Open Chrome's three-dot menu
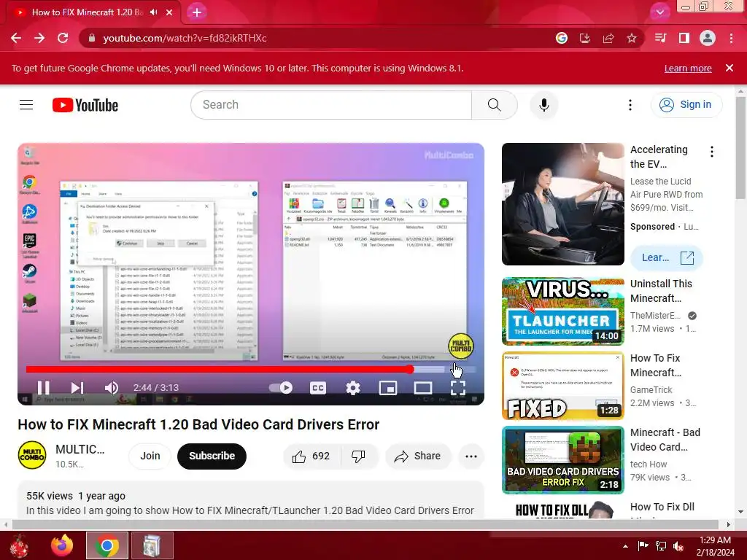 731,38
